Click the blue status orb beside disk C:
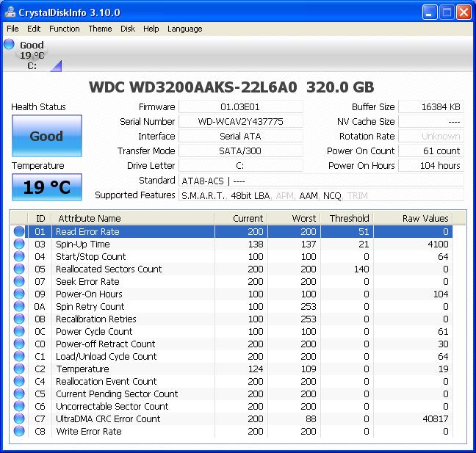 coord(9,44)
